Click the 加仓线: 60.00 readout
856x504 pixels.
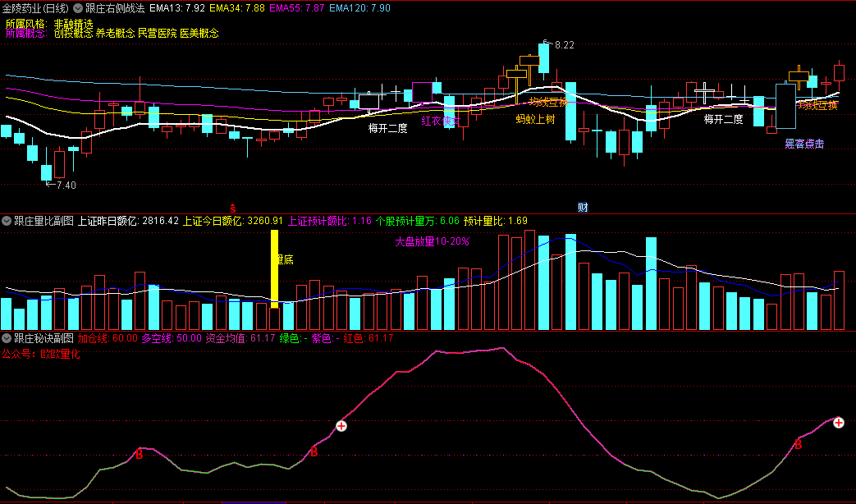(x=108, y=338)
